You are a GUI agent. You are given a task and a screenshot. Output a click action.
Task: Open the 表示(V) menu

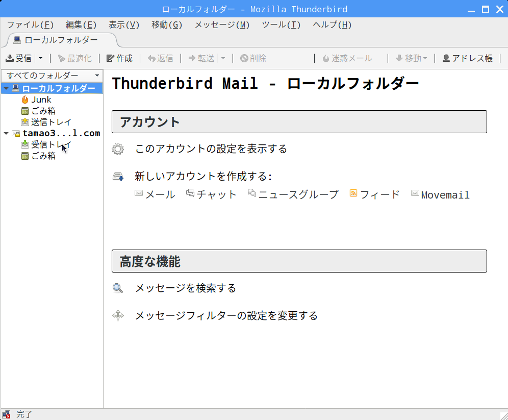click(124, 25)
